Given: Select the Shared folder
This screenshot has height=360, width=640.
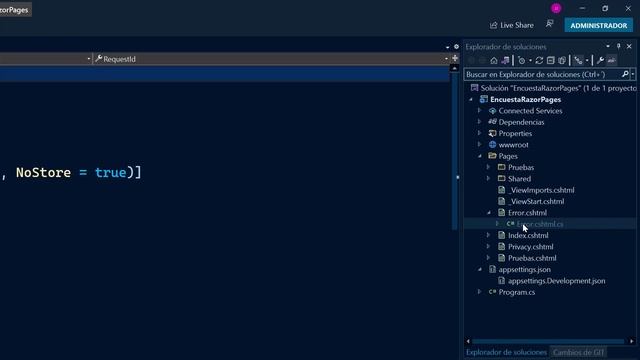Looking at the screenshot, I should 520,179.
